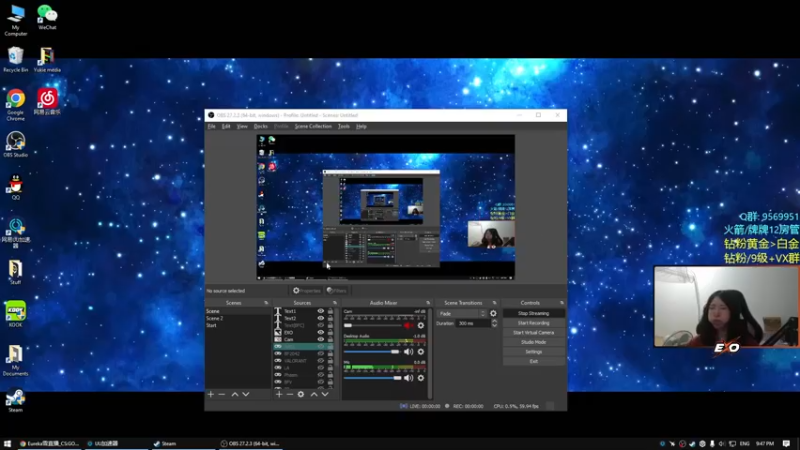
Task: Move source up in Sources list
Action: coord(314,394)
